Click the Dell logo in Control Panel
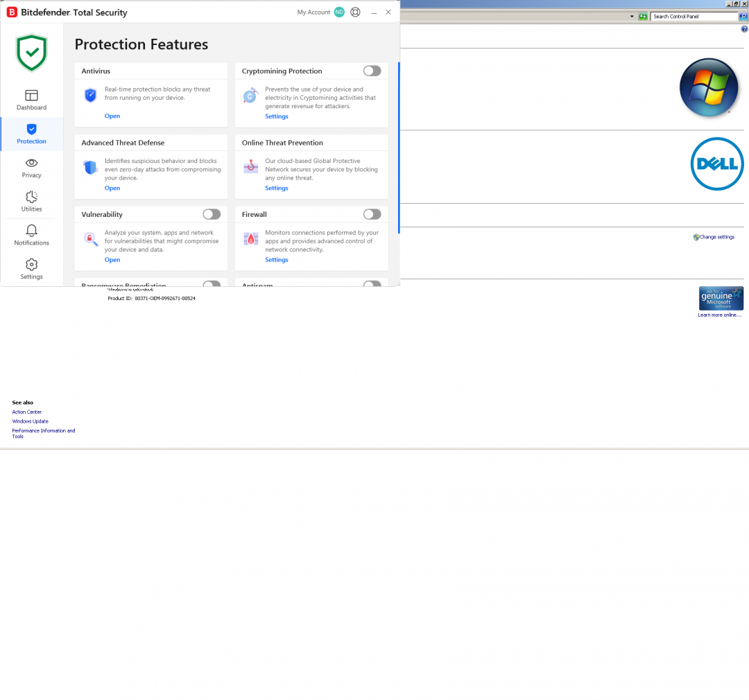Viewport: 749px width, 700px height. coord(717,164)
